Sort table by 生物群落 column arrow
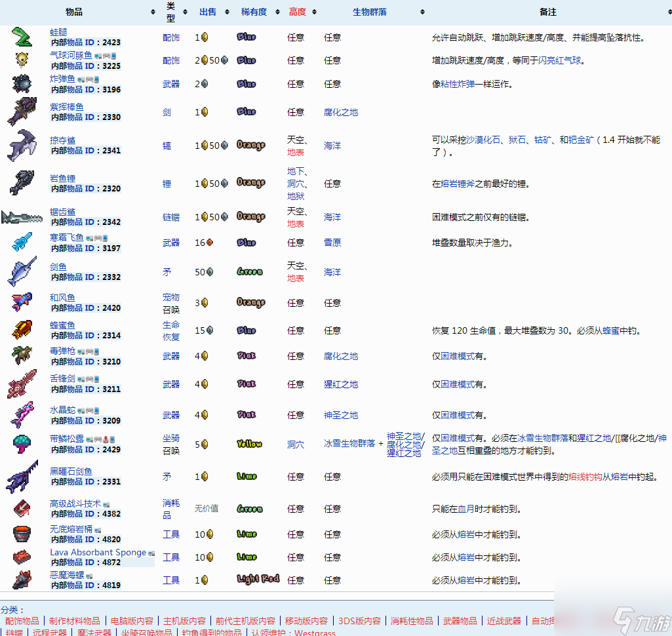The width and height of the screenshot is (672, 636). click(423, 12)
